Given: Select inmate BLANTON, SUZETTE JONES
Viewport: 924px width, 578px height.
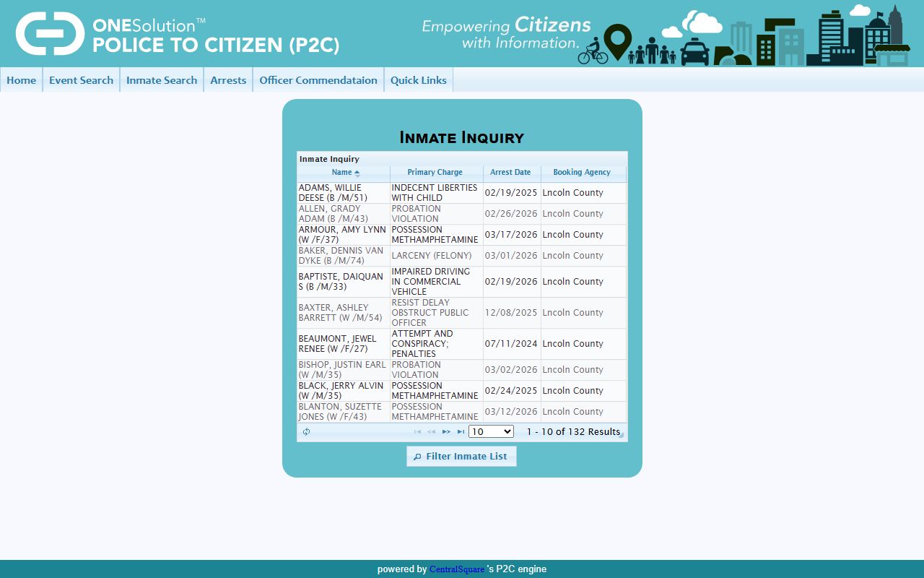Looking at the screenshot, I should [462, 412].
